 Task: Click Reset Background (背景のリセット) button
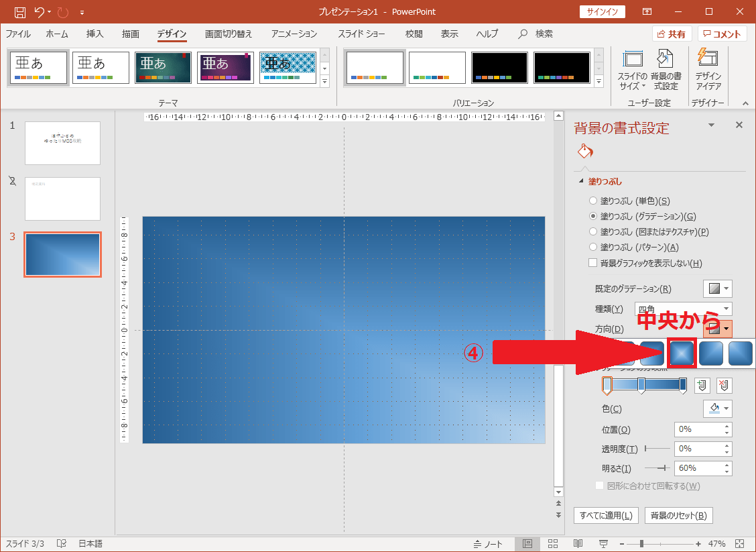click(678, 515)
